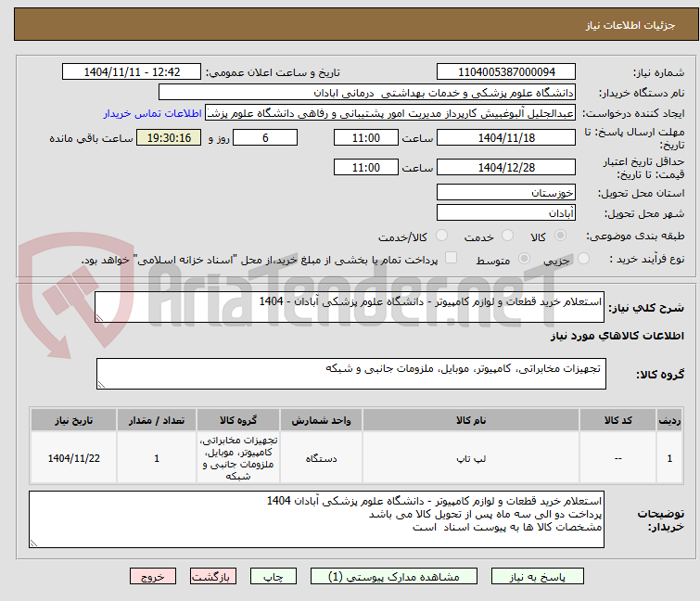Screen dimensions: 700x601
Task: Click the خروج exit button
Action: [153, 577]
